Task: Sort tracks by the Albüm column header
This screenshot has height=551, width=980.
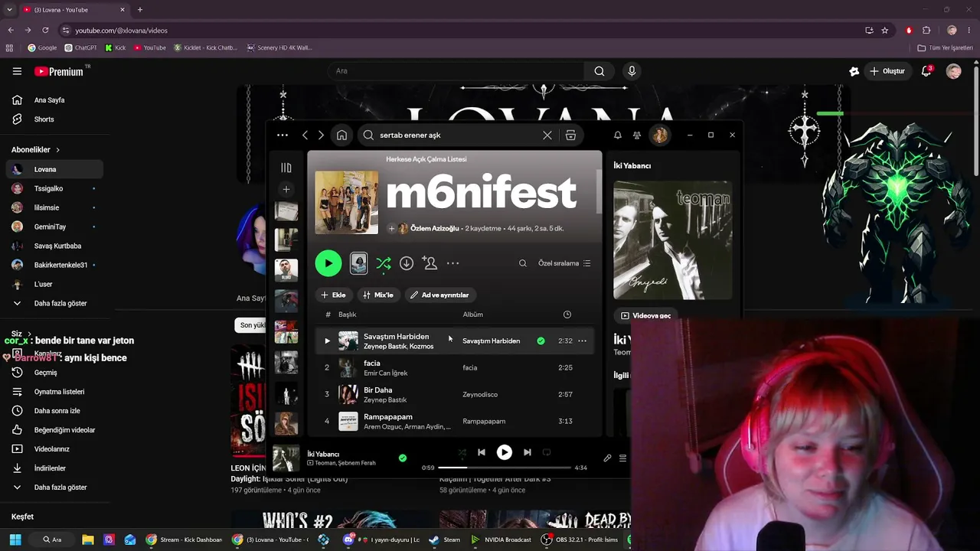Action: pos(472,315)
